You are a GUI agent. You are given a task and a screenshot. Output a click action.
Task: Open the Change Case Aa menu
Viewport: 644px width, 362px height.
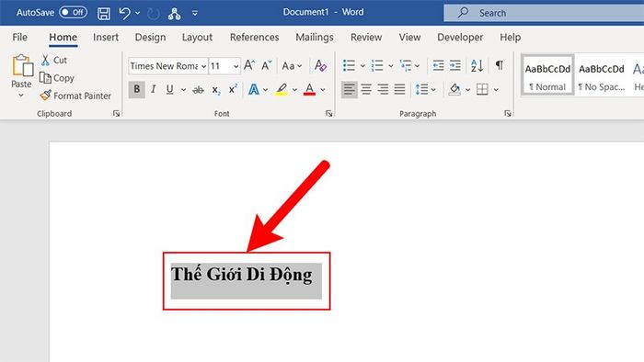pyautogui.click(x=292, y=65)
